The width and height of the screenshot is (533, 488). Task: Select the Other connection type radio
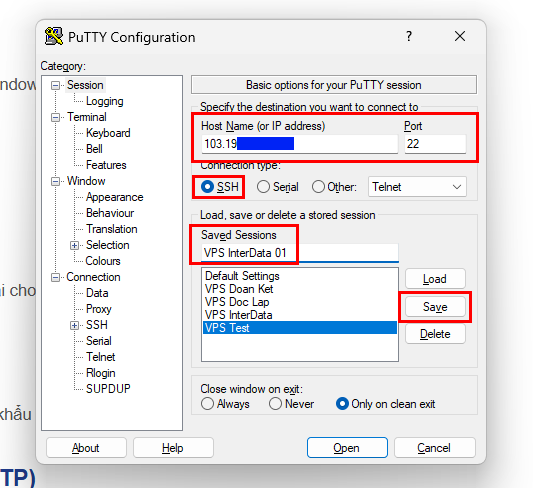click(x=319, y=187)
